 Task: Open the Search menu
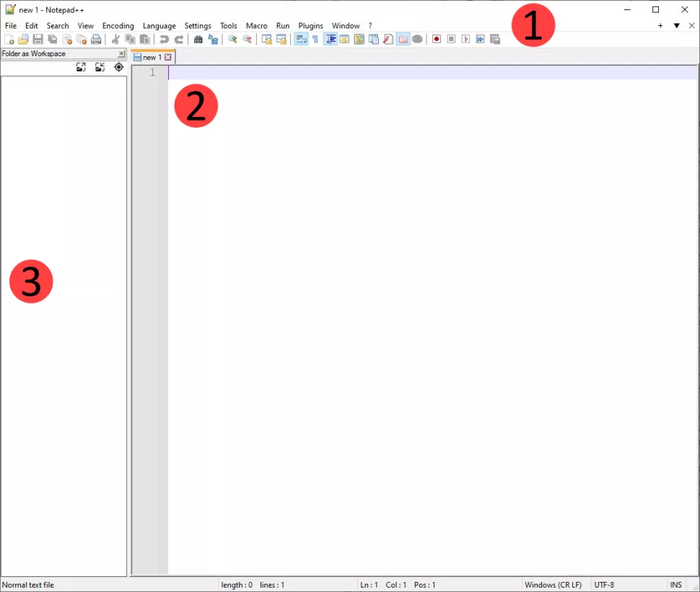click(58, 26)
